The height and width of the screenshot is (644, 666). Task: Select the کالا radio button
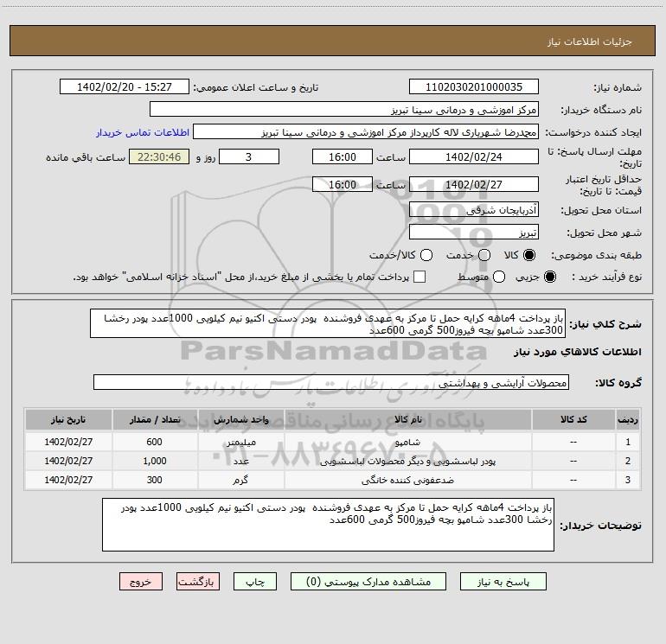click(529, 255)
